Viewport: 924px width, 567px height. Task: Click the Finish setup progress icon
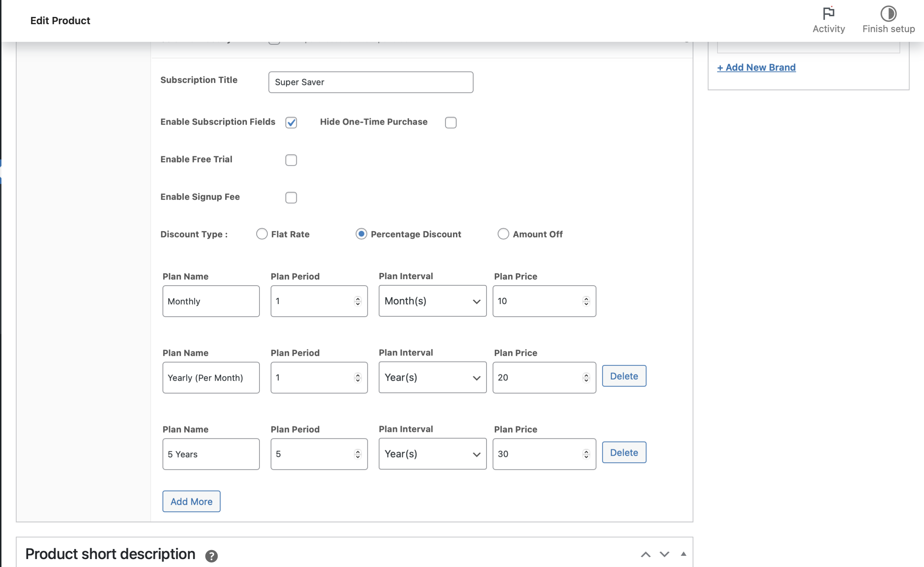[888, 13]
